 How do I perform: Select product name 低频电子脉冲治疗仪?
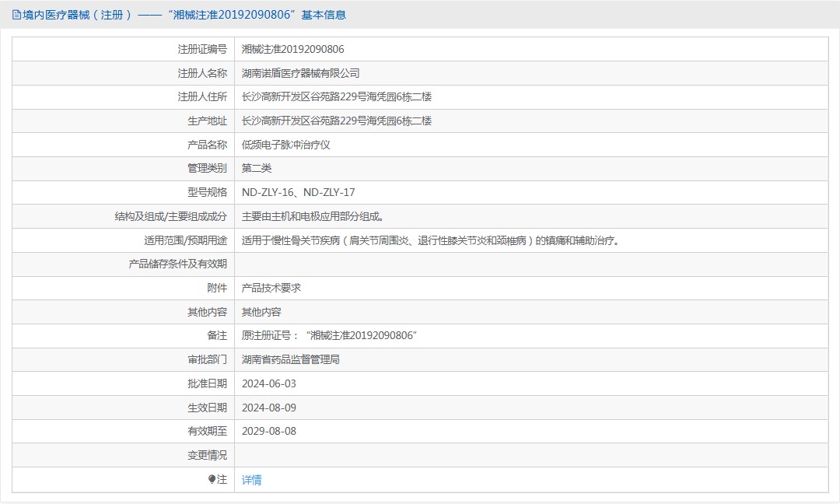286,145
